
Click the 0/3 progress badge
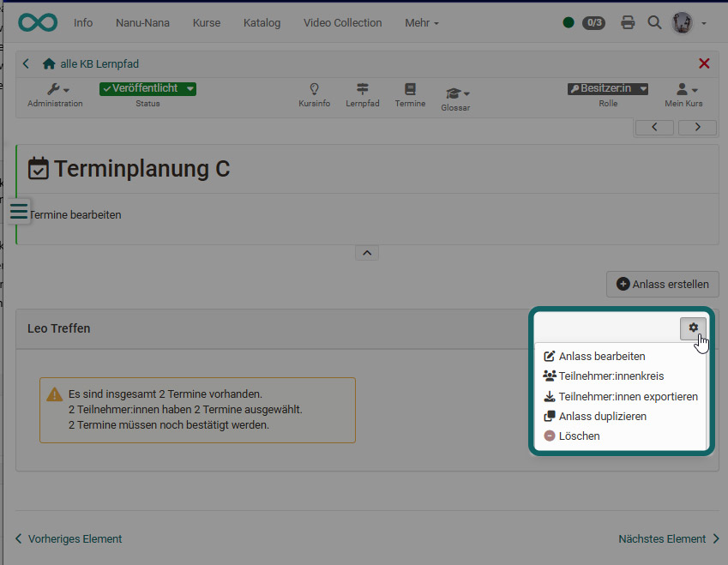594,22
